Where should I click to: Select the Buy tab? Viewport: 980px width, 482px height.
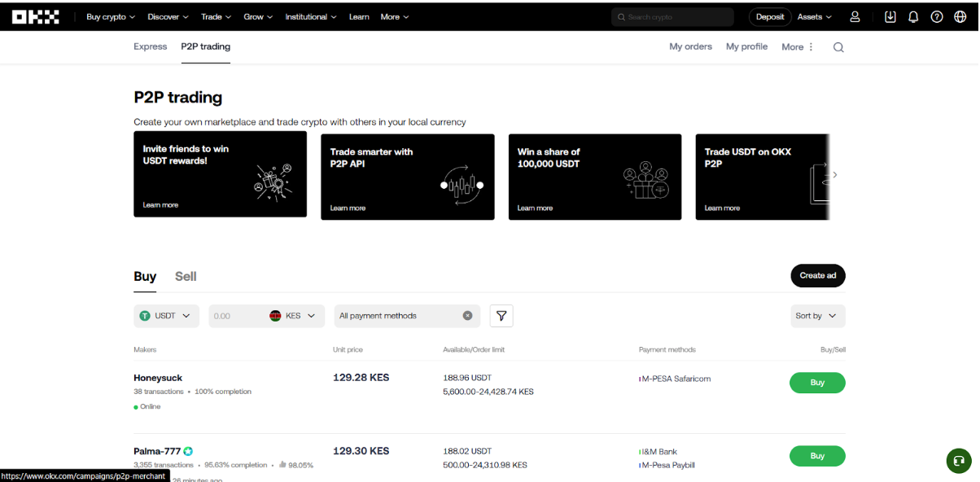pyautogui.click(x=145, y=277)
